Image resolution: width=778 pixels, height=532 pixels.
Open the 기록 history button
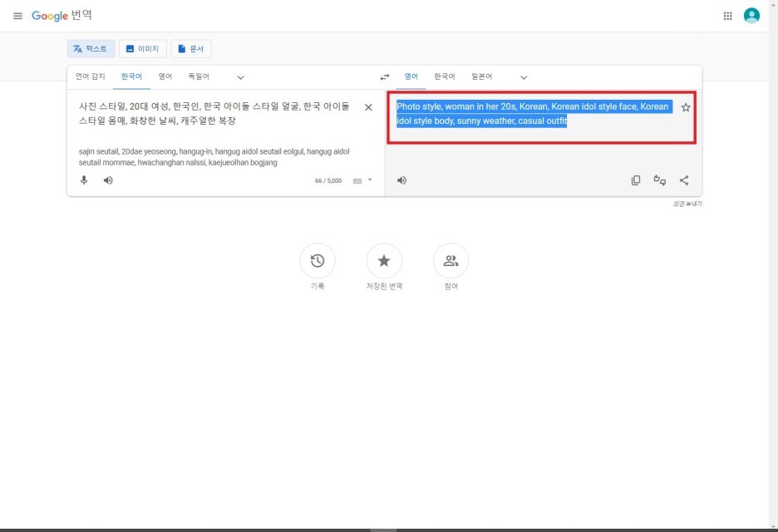[x=318, y=260]
